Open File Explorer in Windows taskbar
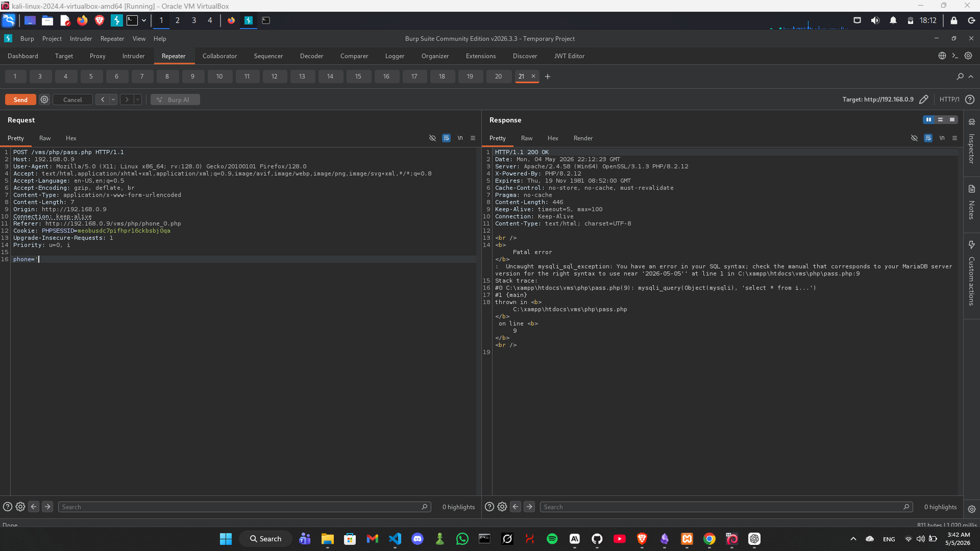980x551 pixels. point(327,539)
